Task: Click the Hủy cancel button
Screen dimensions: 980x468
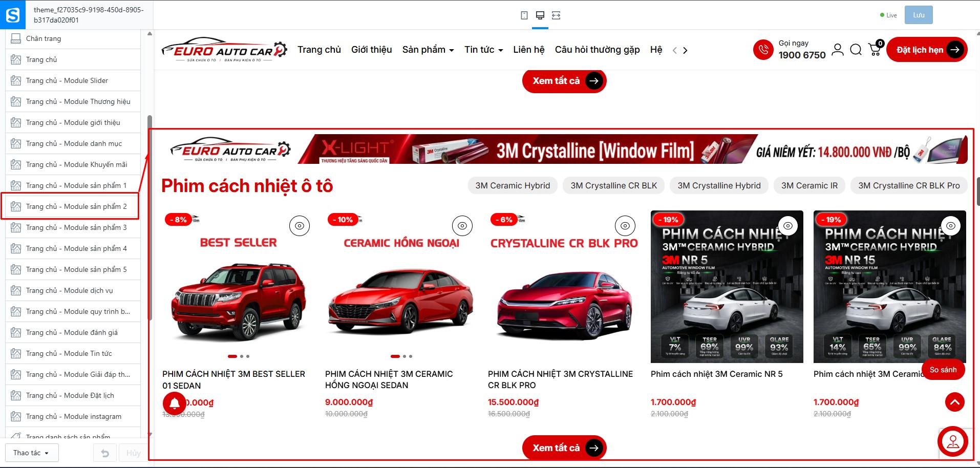Action: pyautogui.click(x=133, y=453)
